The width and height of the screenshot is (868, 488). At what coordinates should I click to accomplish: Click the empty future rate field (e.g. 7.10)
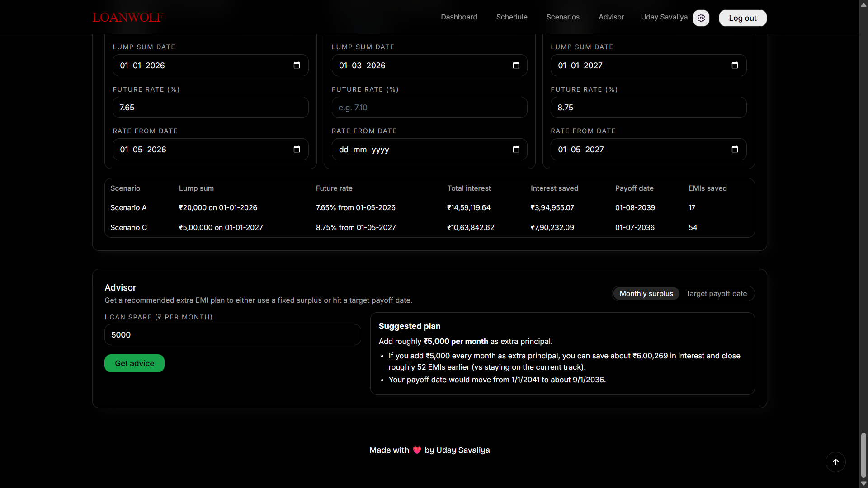[x=429, y=108]
